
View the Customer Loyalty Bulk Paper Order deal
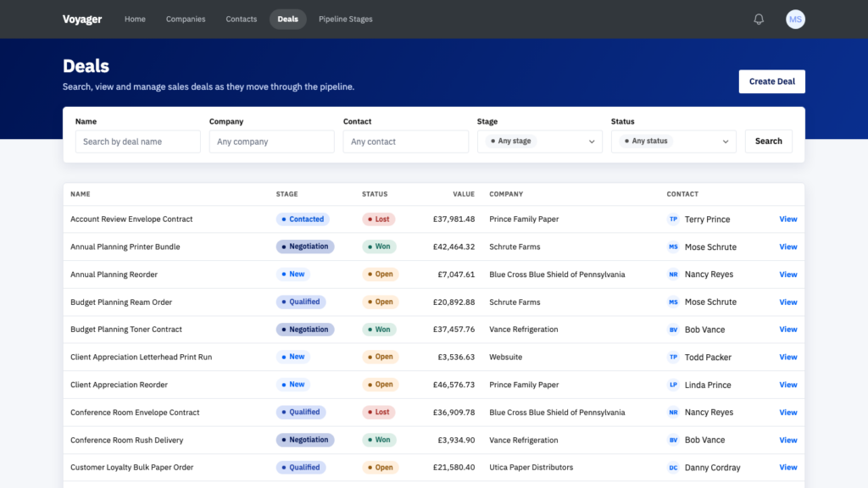point(788,468)
